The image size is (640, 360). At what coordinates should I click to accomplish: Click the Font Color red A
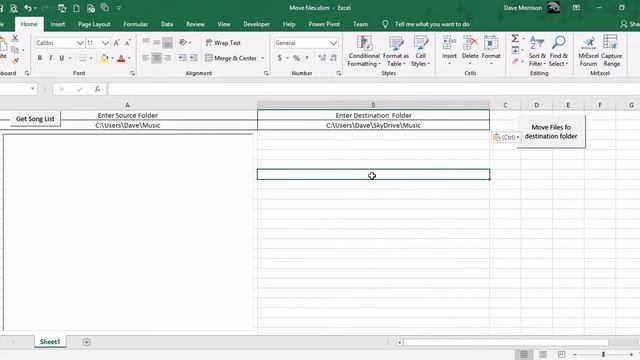(121, 58)
